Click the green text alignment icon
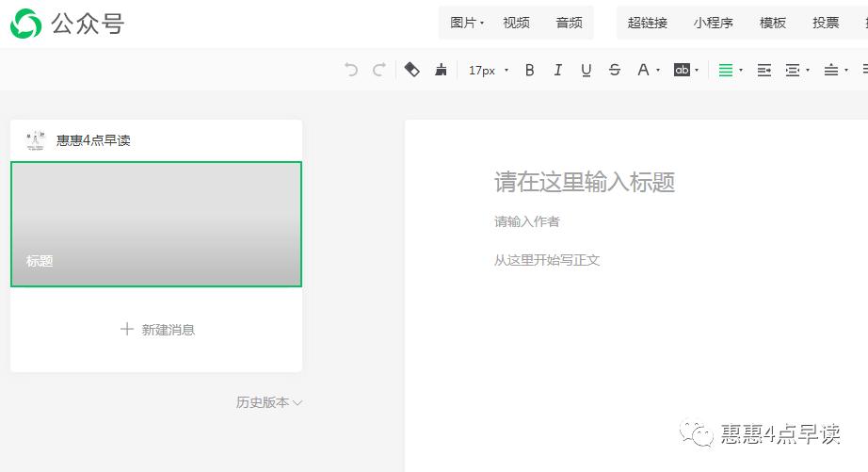The width and height of the screenshot is (868, 472). [726, 71]
